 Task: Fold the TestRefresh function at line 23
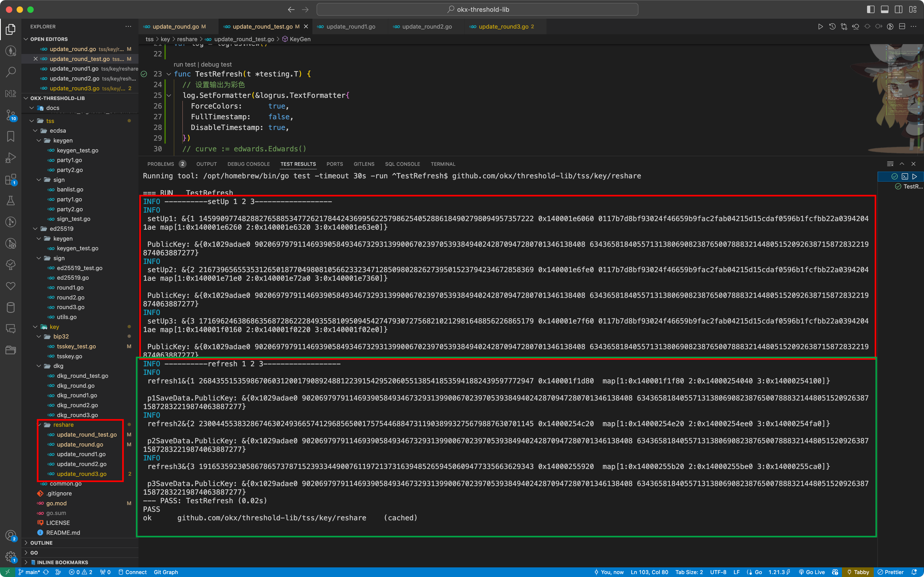(168, 74)
